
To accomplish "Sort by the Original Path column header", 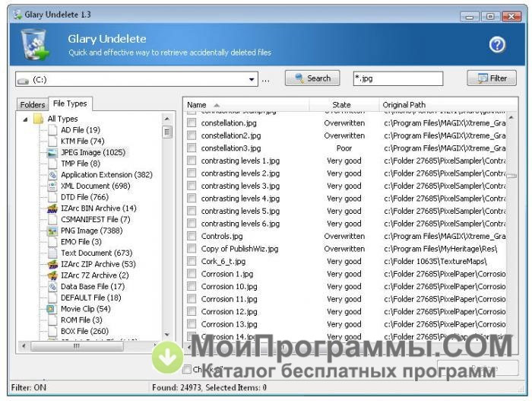I will tap(448, 105).
